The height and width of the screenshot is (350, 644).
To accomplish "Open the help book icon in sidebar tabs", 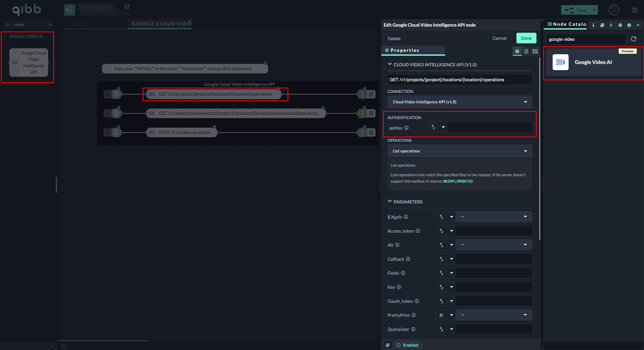I will click(x=602, y=25).
